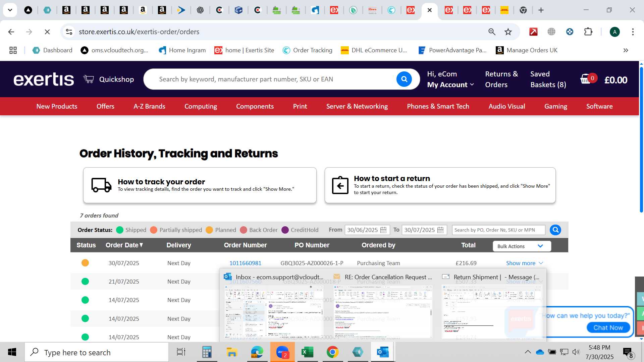
Task: Click the Partially shipped status legend dot
Action: (x=154, y=230)
